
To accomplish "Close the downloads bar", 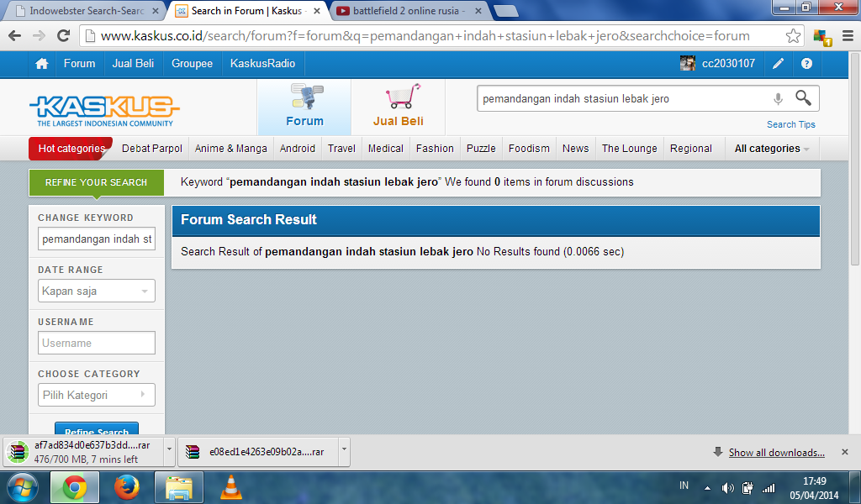I will pos(844,452).
